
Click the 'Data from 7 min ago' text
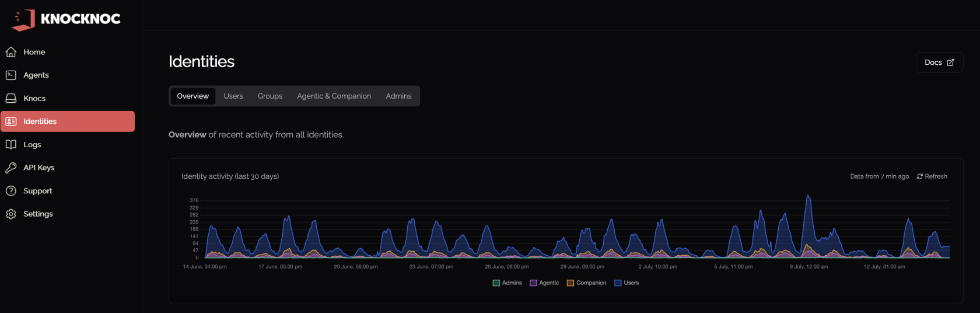click(x=880, y=176)
